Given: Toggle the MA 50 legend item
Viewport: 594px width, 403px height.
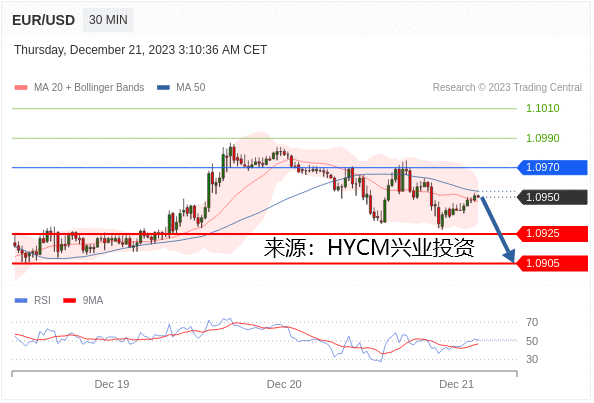Looking at the screenshot, I should [181, 87].
